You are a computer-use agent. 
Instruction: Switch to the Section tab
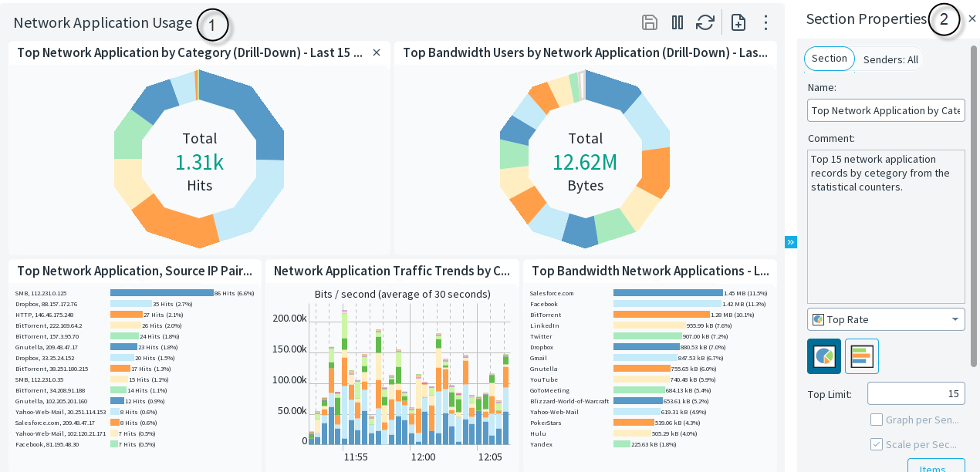(830, 59)
